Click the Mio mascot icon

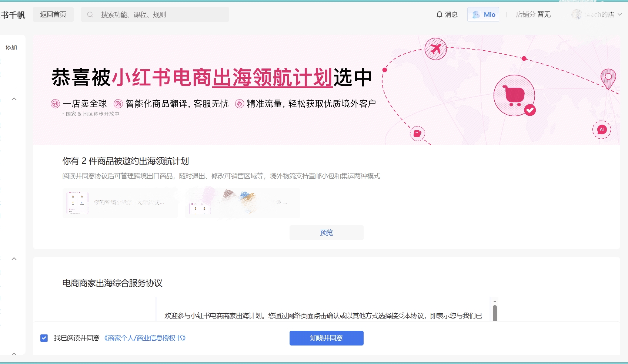click(476, 14)
